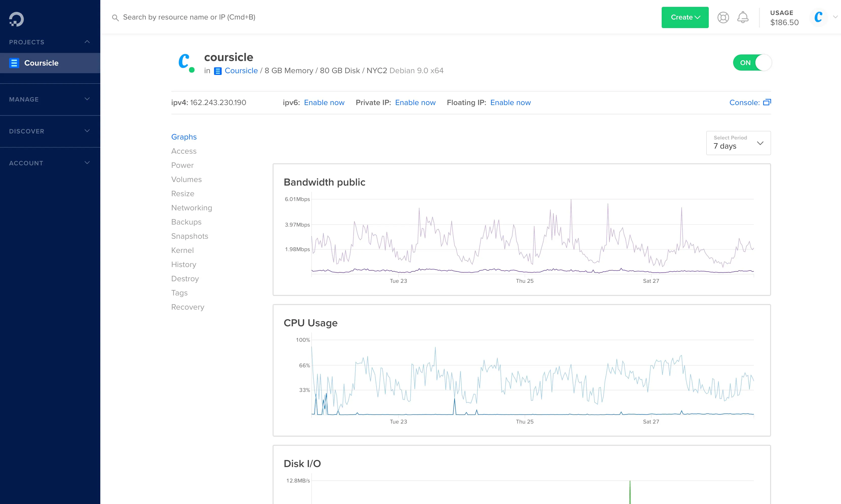Open the support lifebuoy icon

723,17
